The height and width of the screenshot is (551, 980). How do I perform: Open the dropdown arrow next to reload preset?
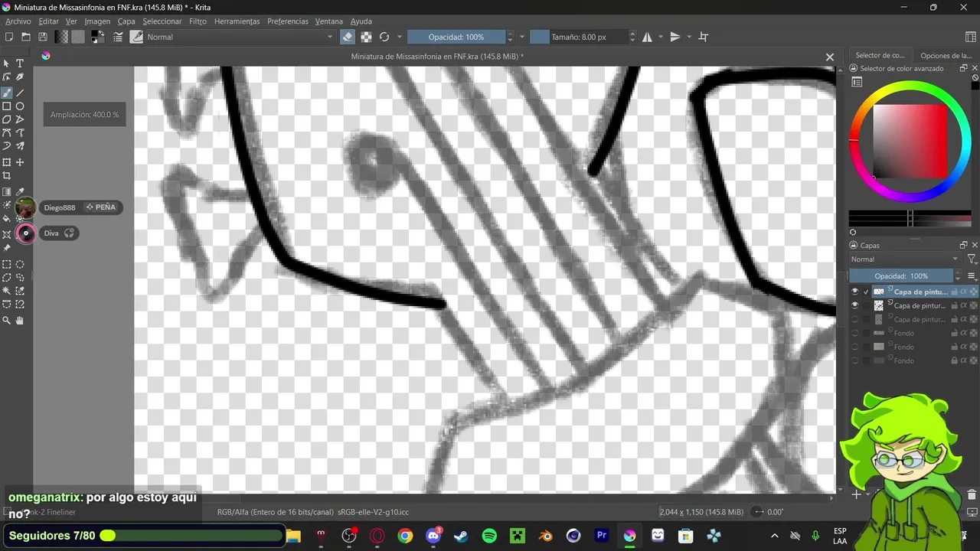[x=399, y=37]
